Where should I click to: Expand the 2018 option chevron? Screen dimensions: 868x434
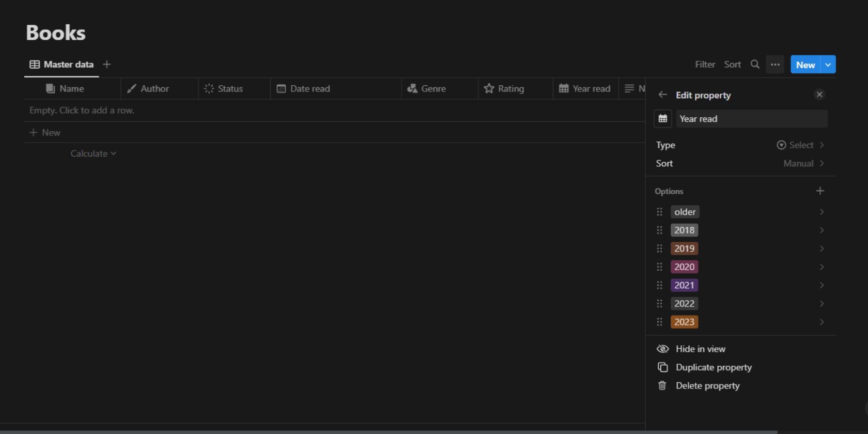pyautogui.click(x=822, y=230)
